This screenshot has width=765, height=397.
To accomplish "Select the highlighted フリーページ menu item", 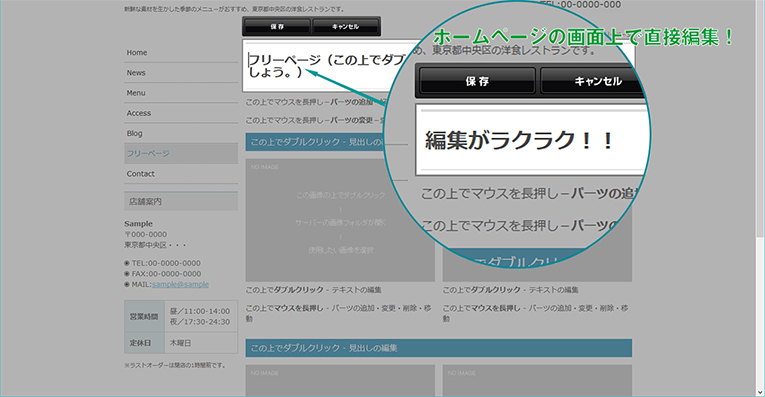I will click(181, 153).
